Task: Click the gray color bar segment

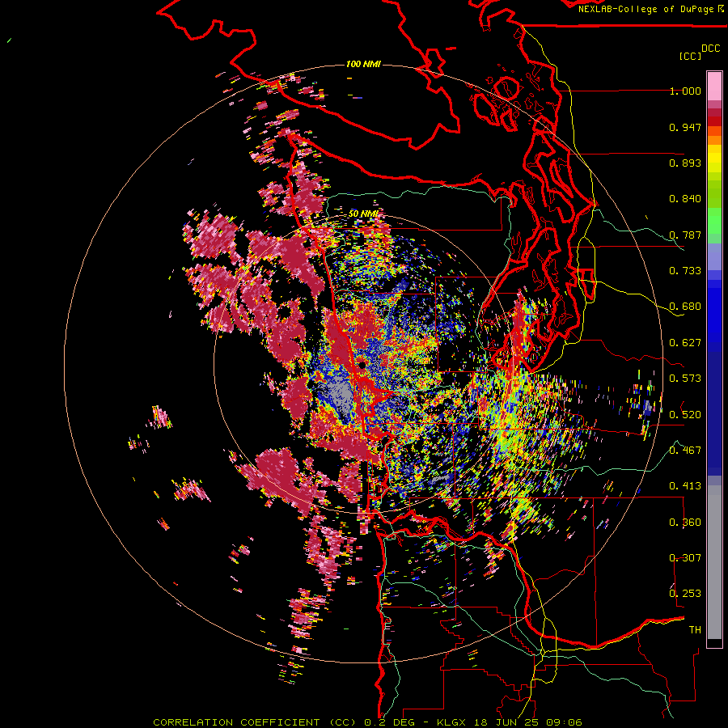Action: 714,562
